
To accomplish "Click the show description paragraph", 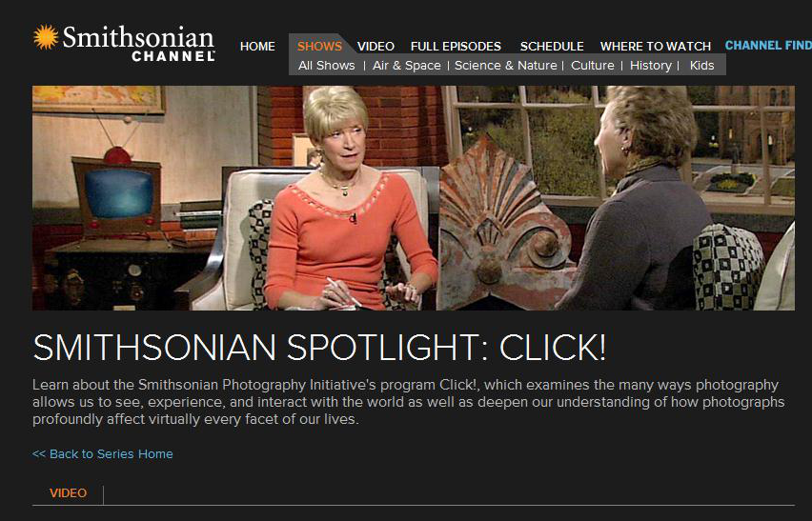I will click(x=408, y=402).
